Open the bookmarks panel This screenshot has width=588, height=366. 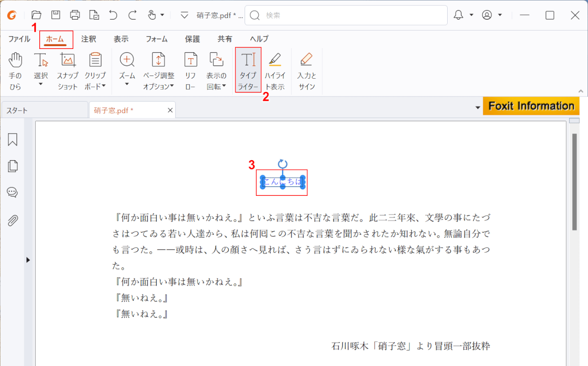point(12,140)
